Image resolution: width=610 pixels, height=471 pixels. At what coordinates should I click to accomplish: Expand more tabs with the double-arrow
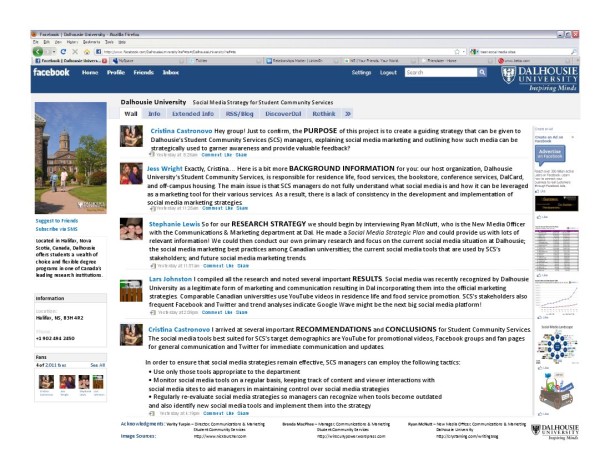[348, 114]
